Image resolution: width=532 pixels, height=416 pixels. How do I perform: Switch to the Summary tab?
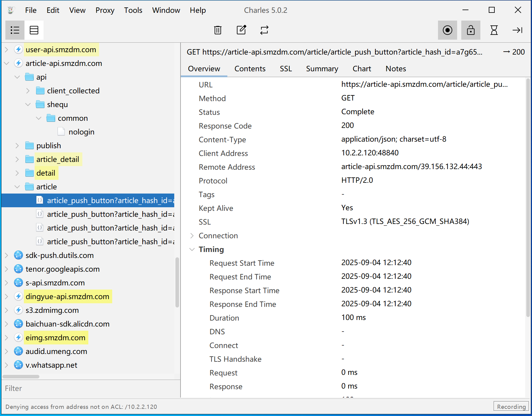click(x=322, y=69)
